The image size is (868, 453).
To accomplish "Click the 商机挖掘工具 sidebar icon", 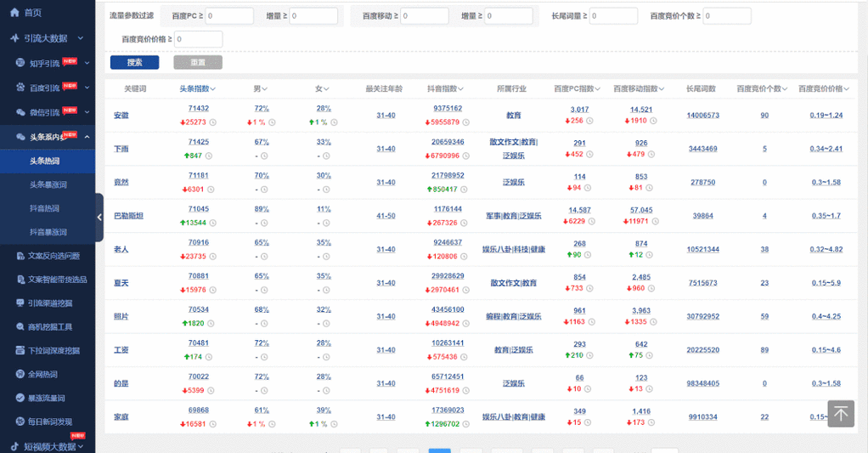I will pos(21,326).
